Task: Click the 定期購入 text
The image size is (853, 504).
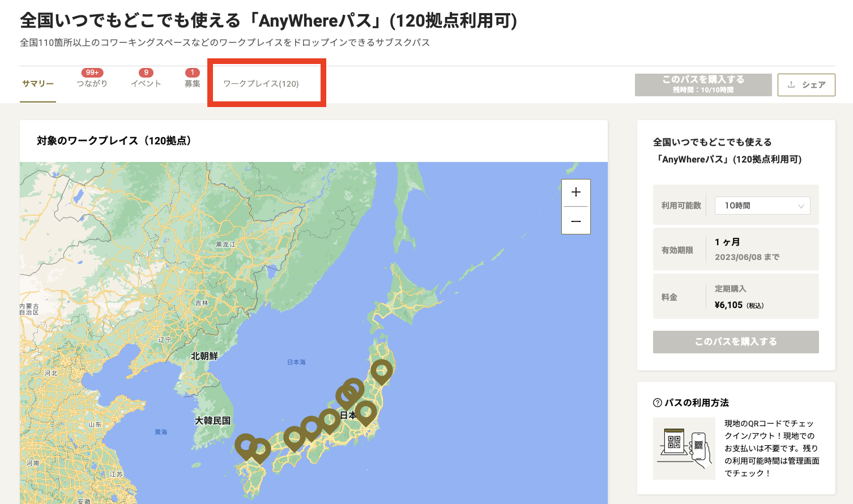Action: (x=731, y=289)
